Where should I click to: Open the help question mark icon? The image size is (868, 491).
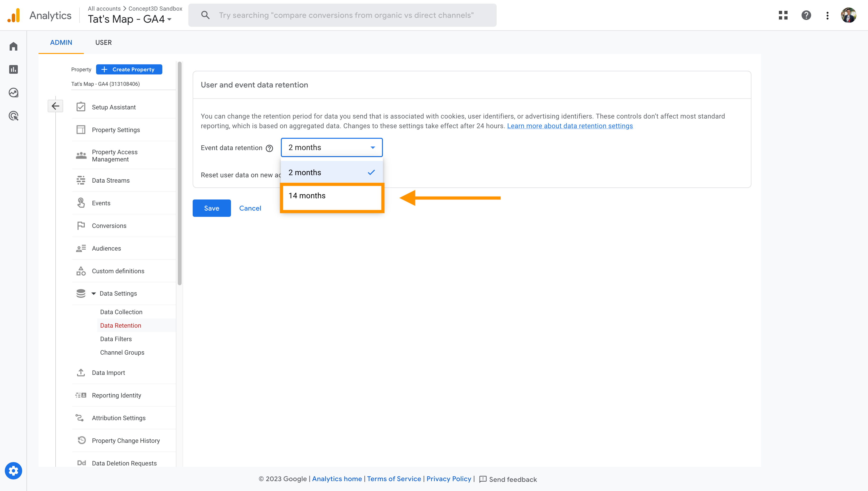coord(806,15)
